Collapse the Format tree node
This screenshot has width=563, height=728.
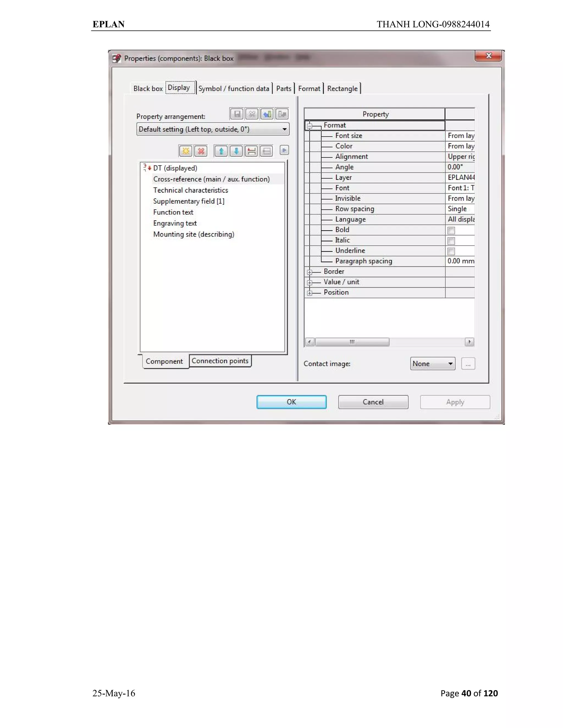(x=310, y=126)
